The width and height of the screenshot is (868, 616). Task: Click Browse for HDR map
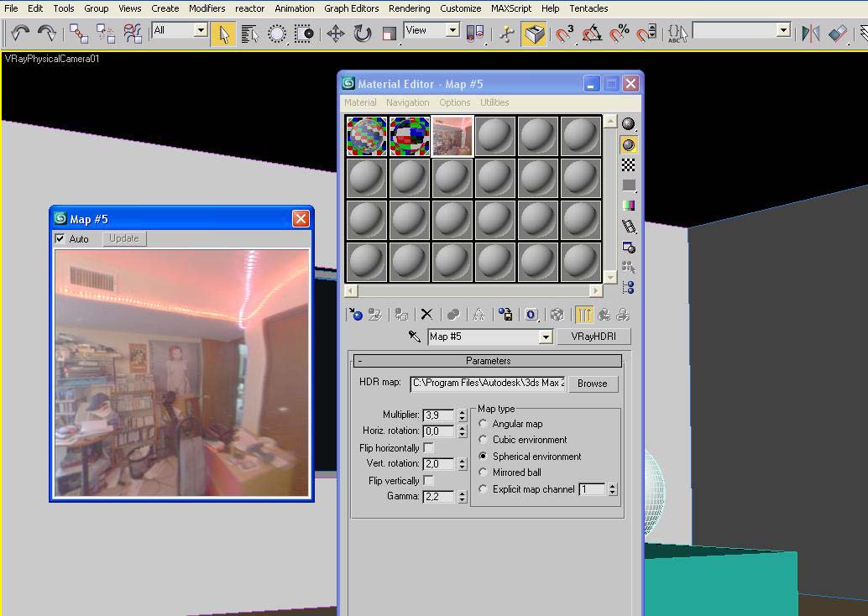[593, 383]
